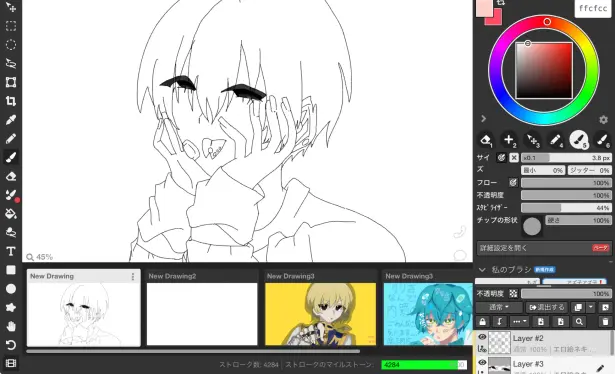Open the blank New Drawing2 thumbnail

pos(202,314)
